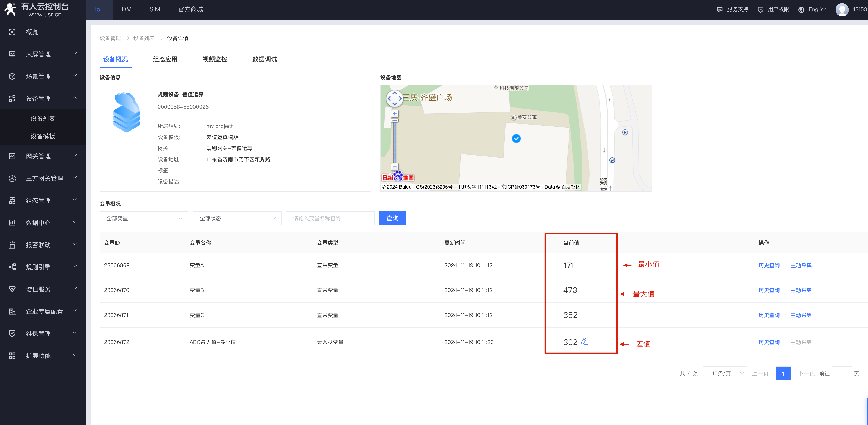The width and height of the screenshot is (868, 425).
Task: Click the 增值服务 diamond icon
Action: click(x=12, y=289)
